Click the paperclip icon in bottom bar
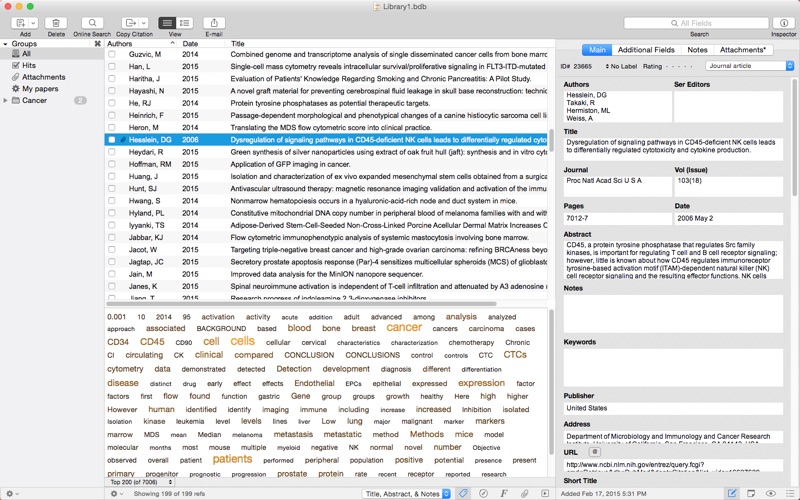The height and width of the screenshot is (500, 800). 524,493
